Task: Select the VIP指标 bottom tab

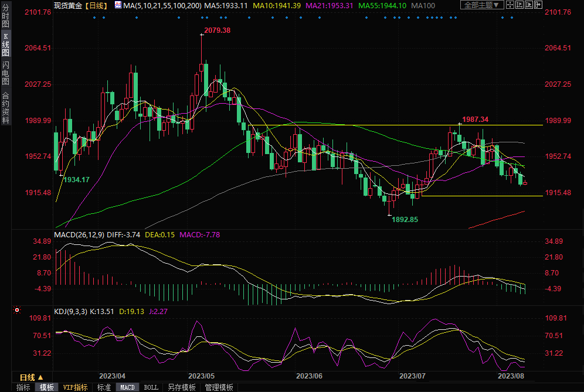Action: (75, 387)
